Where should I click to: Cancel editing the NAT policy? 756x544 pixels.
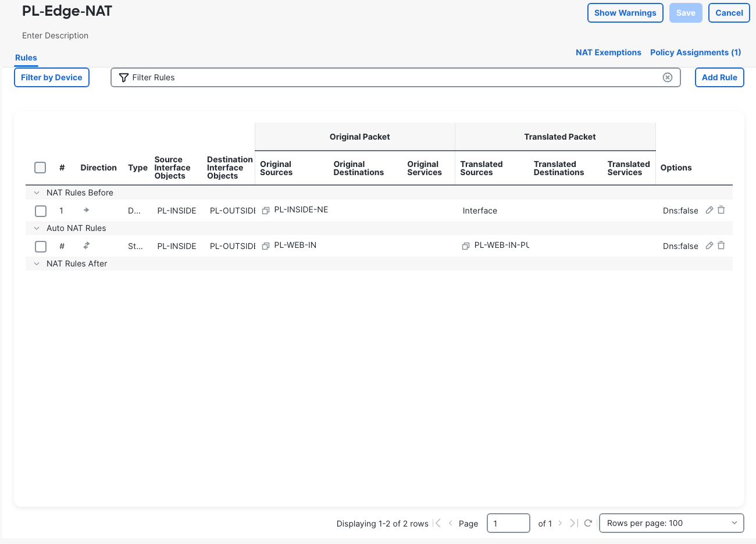coord(729,13)
